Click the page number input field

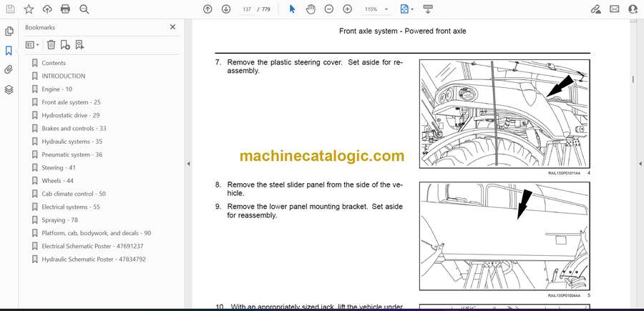pos(247,9)
